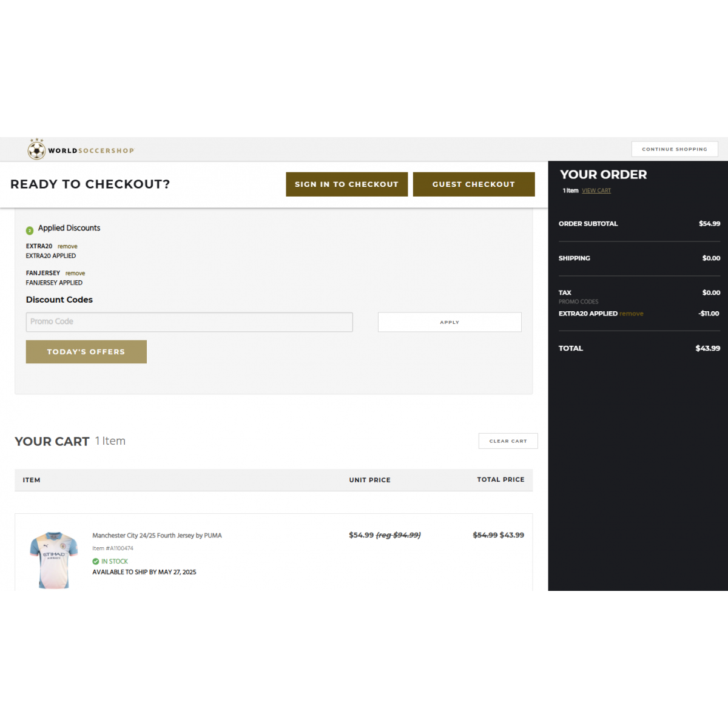Image resolution: width=728 pixels, height=728 pixels.
Task: Click the 'AVAILABLE TO SHIP BY MAY 27, 2025' text
Action: [144, 572]
